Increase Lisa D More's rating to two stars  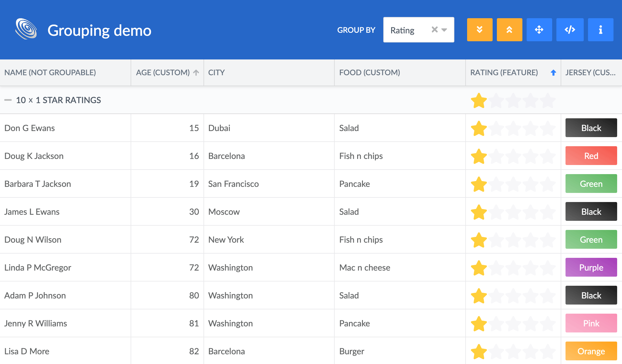[496, 351]
